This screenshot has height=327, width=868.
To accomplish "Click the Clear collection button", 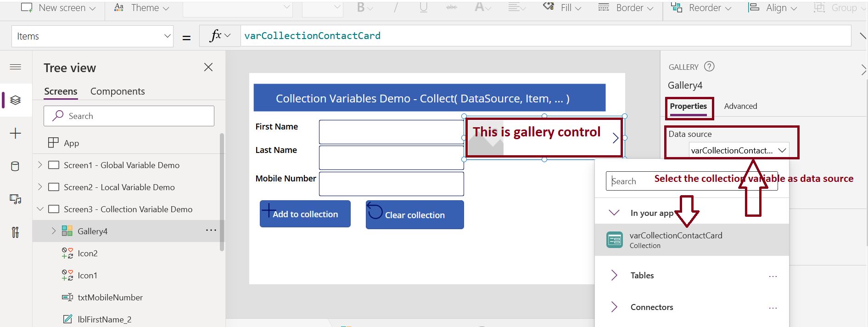I will (x=415, y=214).
